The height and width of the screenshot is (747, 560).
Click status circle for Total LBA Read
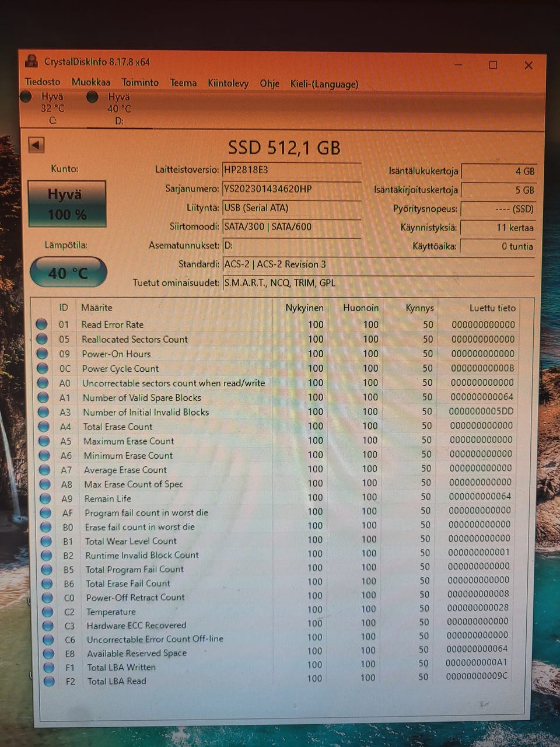[x=50, y=681]
